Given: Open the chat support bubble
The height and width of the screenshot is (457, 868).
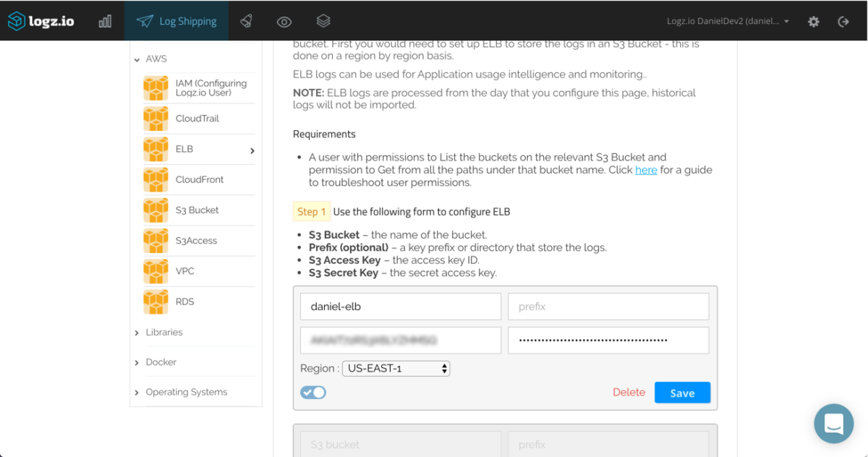Looking at the screenshot, I should [833, 424].
